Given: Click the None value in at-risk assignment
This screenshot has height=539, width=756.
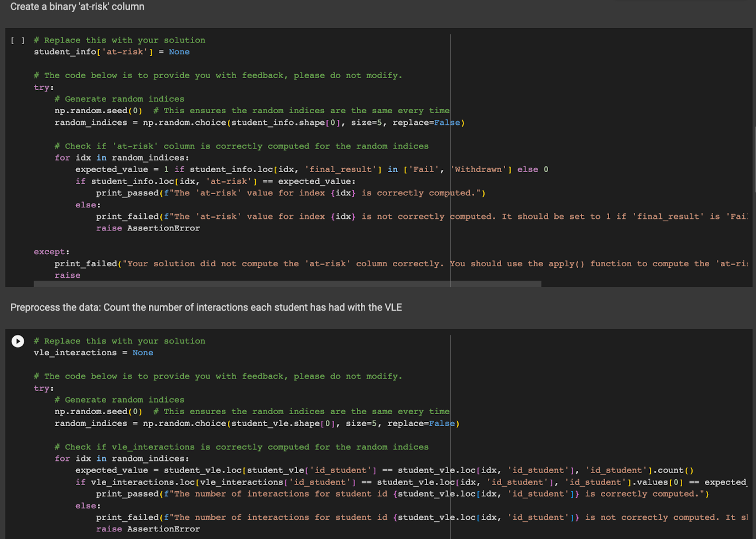Looking at the screenshot, I should point(179,52).
